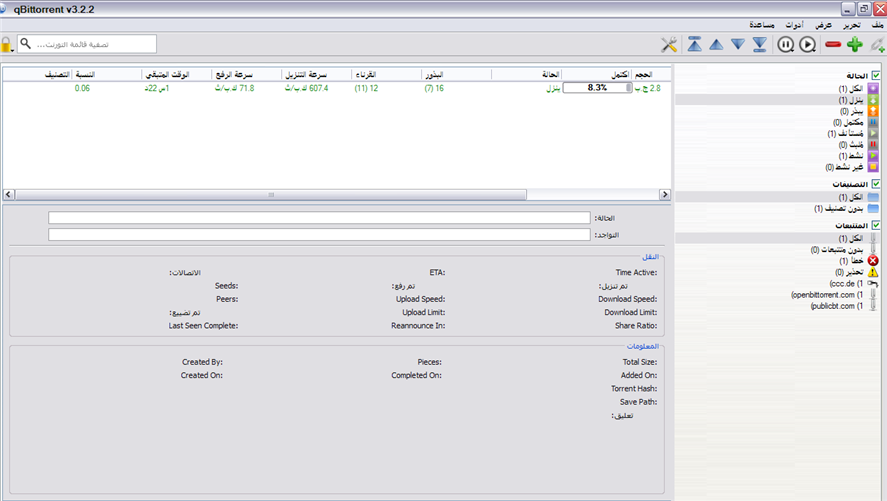Click the red minus delete torrent icon
This screenshot has height=501, width=887.
coord(832,45)
